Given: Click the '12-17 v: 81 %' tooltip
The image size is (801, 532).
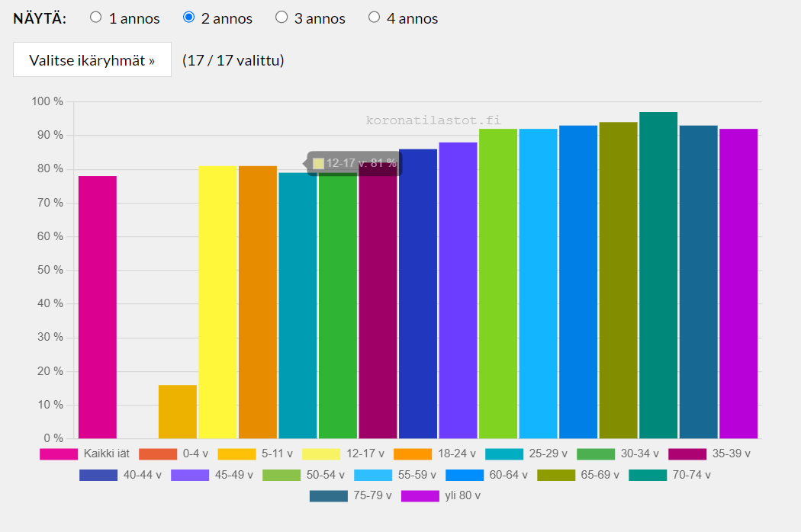Looking at the screenshot, I should click(354, 163).
